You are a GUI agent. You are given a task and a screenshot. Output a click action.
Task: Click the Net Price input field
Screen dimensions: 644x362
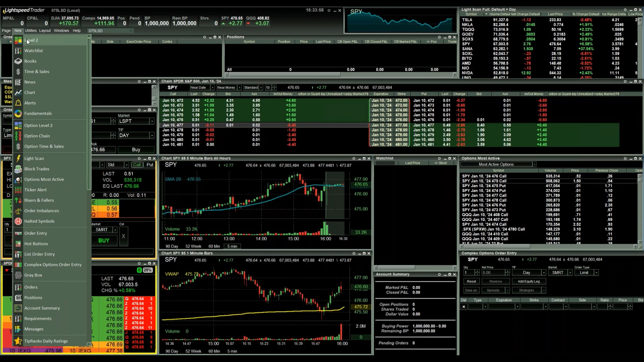point(493,273)
